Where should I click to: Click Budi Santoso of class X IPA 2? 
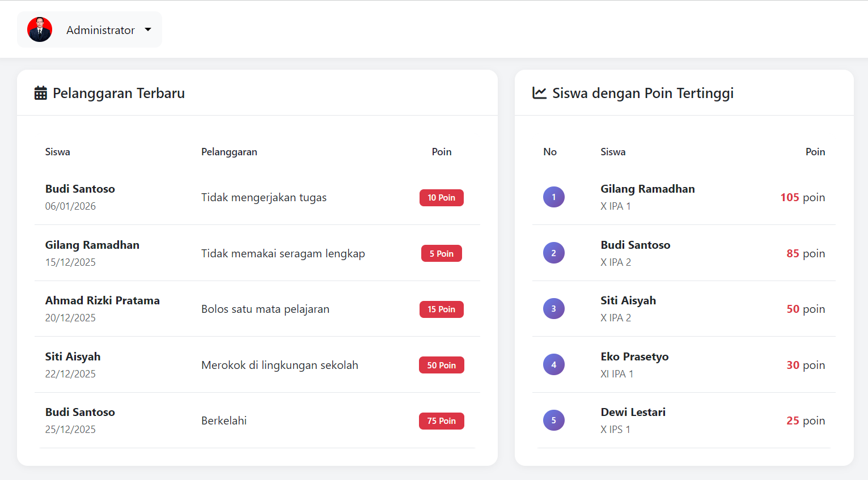(x=636, y=245)
